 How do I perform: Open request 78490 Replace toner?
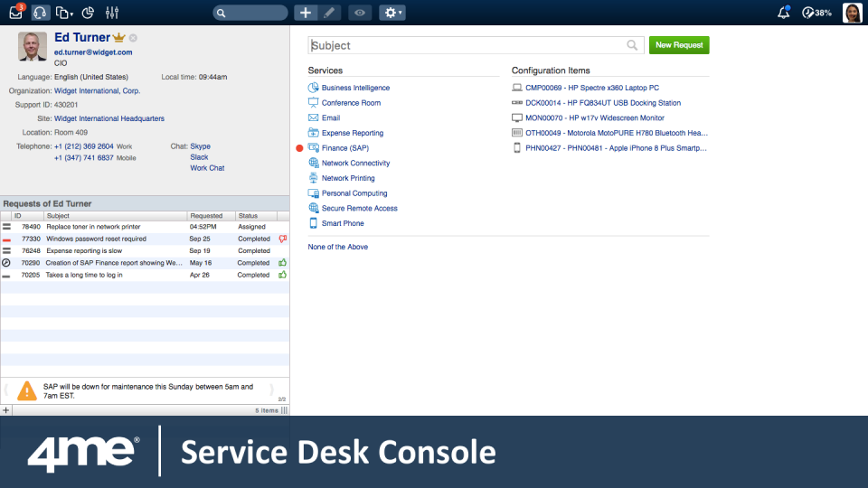tap(145, 227)
